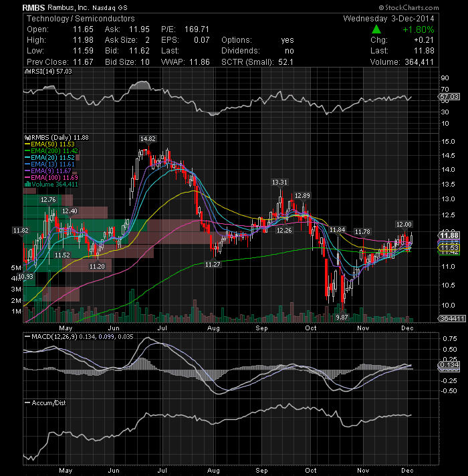Click the 'EMA(9) 11.67' legend entry
The image size is (468, 476).
click(51, 171)
